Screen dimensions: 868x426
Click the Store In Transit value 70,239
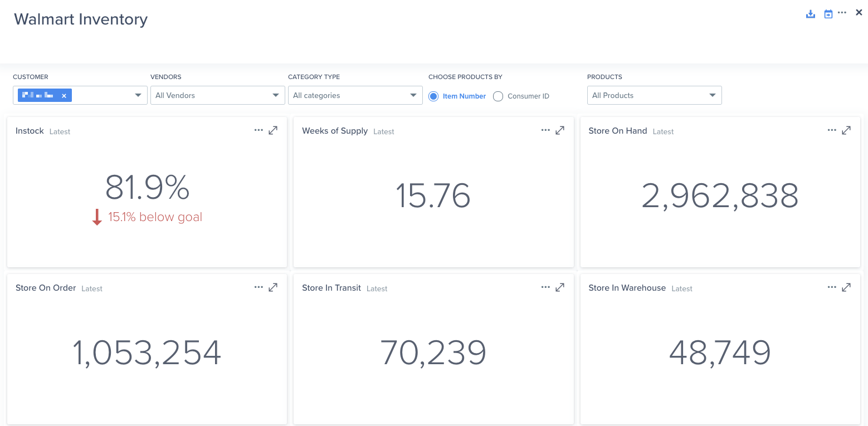click(x=433, y=352)
